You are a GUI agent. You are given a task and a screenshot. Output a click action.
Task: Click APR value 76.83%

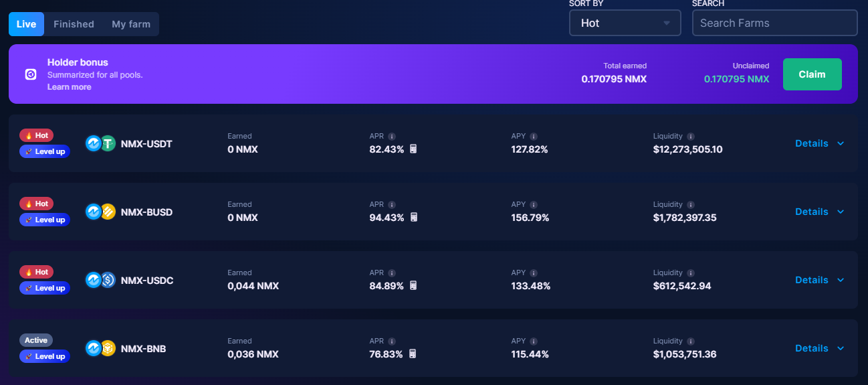tap(387, 354)
